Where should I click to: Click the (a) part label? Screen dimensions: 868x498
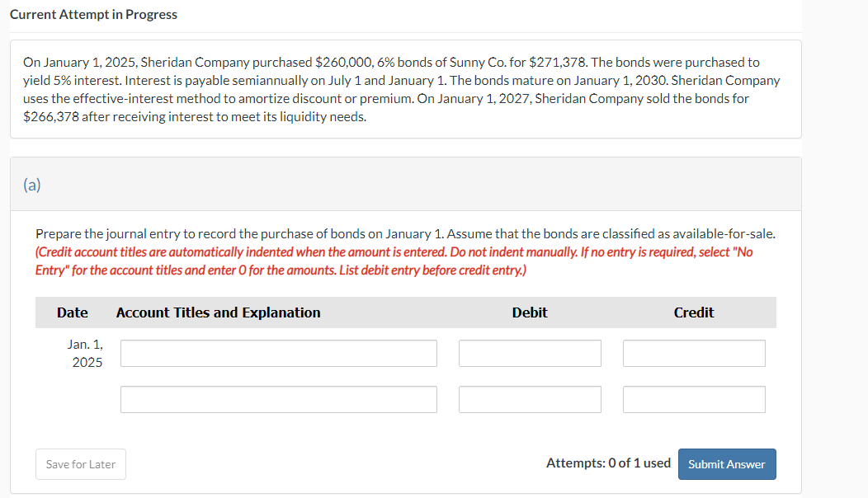click(32, 185)
